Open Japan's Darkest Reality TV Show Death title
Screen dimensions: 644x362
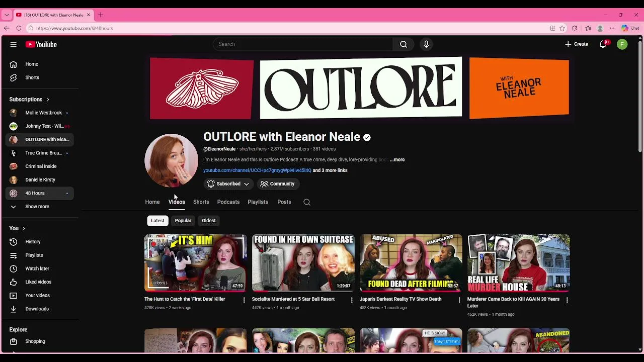pyautogui.click(x=400, y=299)
